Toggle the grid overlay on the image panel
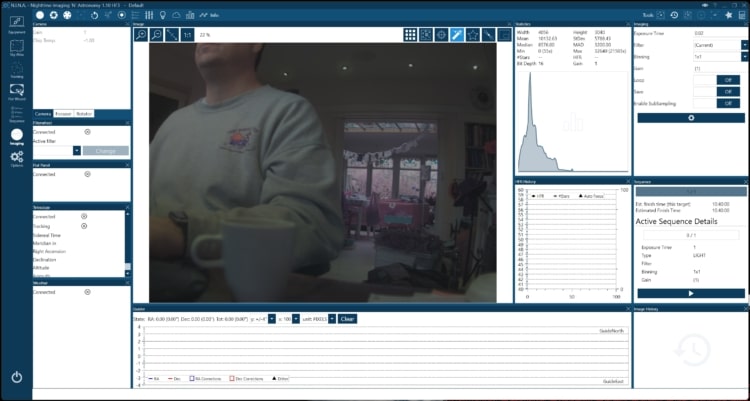The width and height of the screenshot is (750, 401). point(410,34)
